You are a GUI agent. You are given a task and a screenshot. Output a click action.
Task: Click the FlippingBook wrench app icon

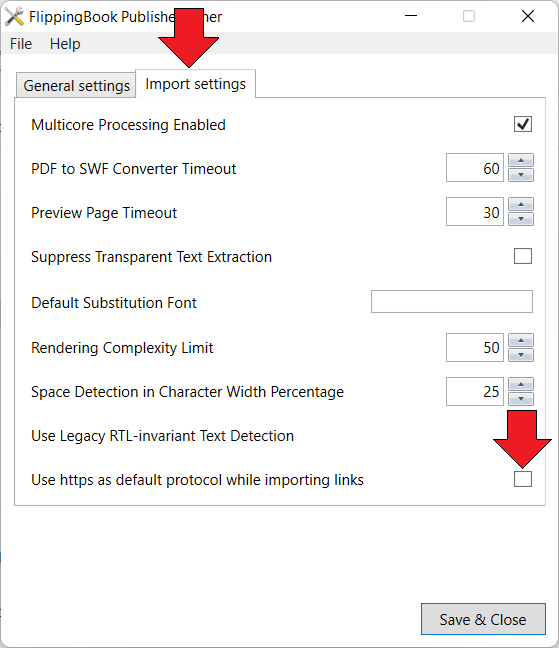[14, 17]
